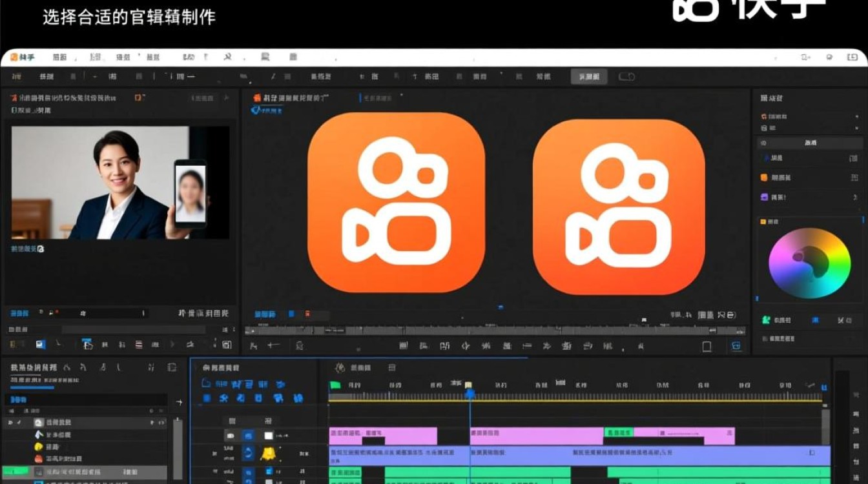Select the project item with the light-blue icon
Viewport: 868px width, 484px height.
click(x=85, y=434)
